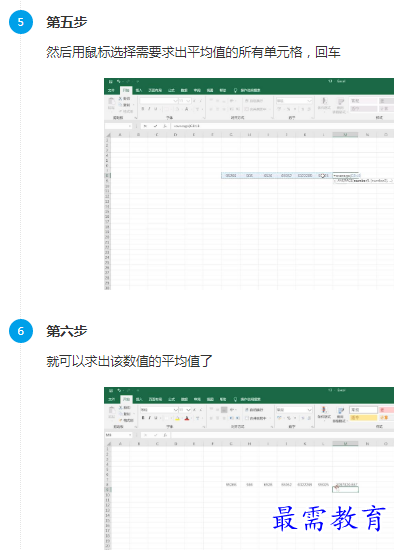Select the File tab in step 6 Excel
394x550 pixels.
tap(112, 399)
